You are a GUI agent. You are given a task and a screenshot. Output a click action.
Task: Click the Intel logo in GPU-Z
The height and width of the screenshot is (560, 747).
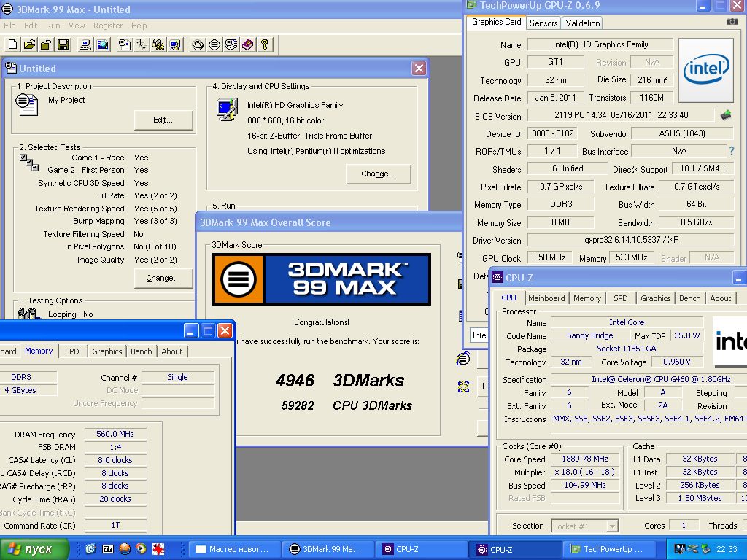pos(705,70)
